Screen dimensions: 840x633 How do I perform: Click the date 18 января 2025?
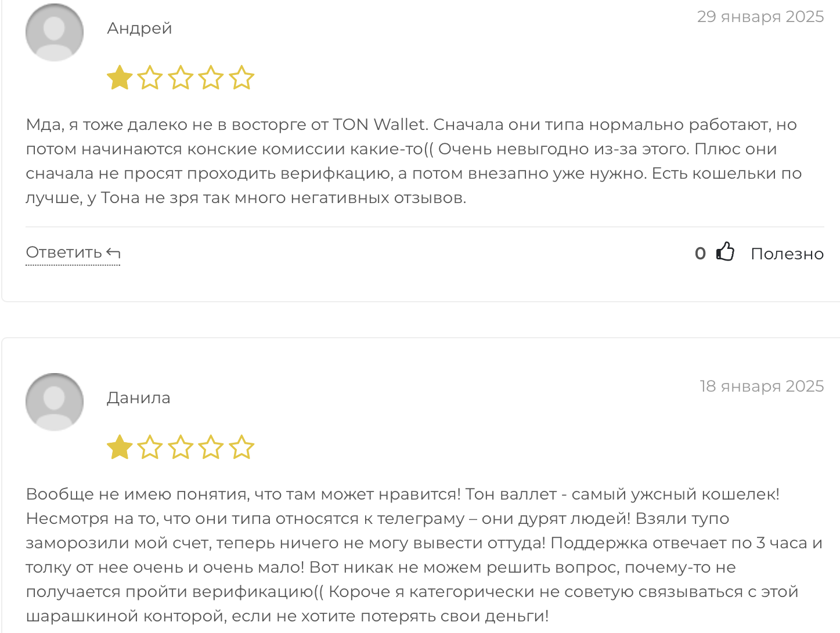tap(762, 386)
